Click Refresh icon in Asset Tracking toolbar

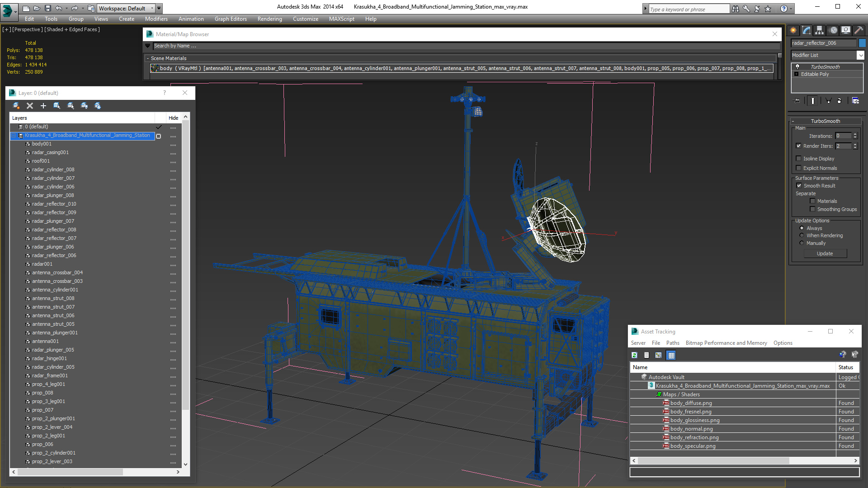(x=634, y=355)
